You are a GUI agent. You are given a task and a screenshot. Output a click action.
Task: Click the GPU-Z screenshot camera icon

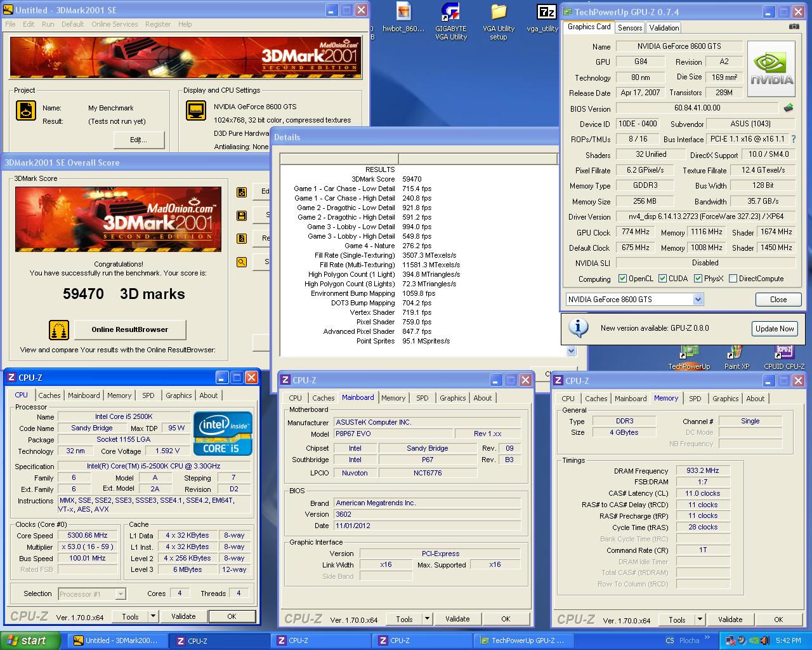tap(794, 27)
